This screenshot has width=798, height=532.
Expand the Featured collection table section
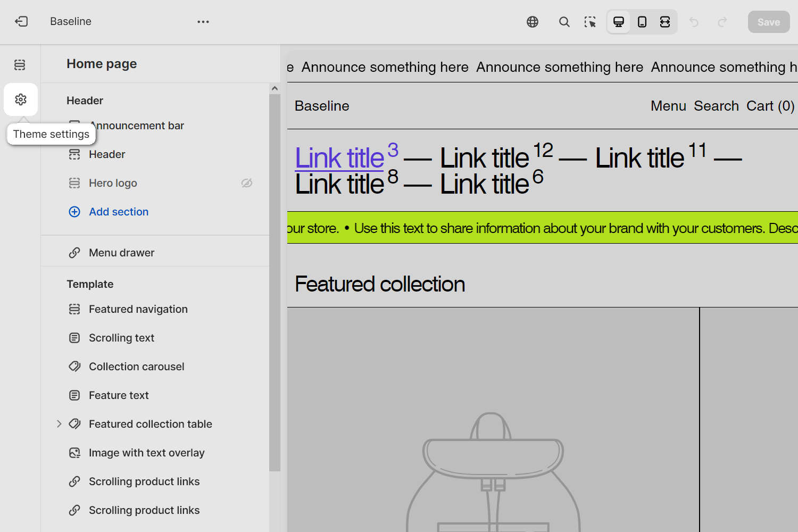point(59,423)
